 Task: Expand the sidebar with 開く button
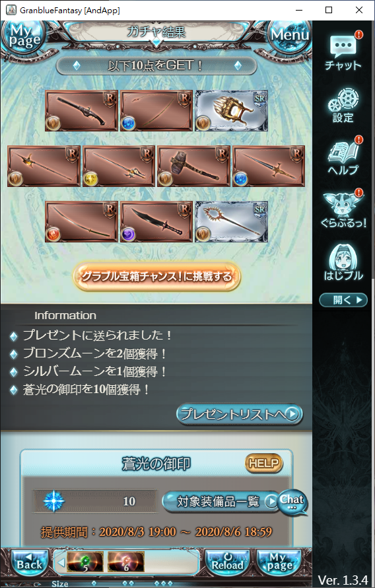(x=343, y=300)
